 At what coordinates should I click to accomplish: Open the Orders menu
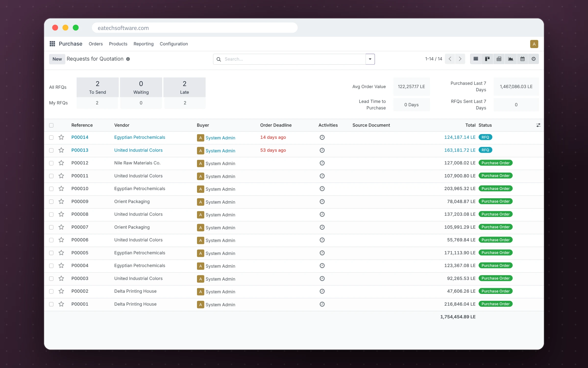96,44
